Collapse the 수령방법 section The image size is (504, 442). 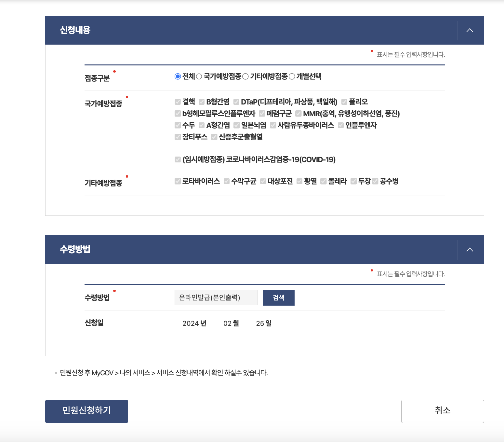[469, 249]
